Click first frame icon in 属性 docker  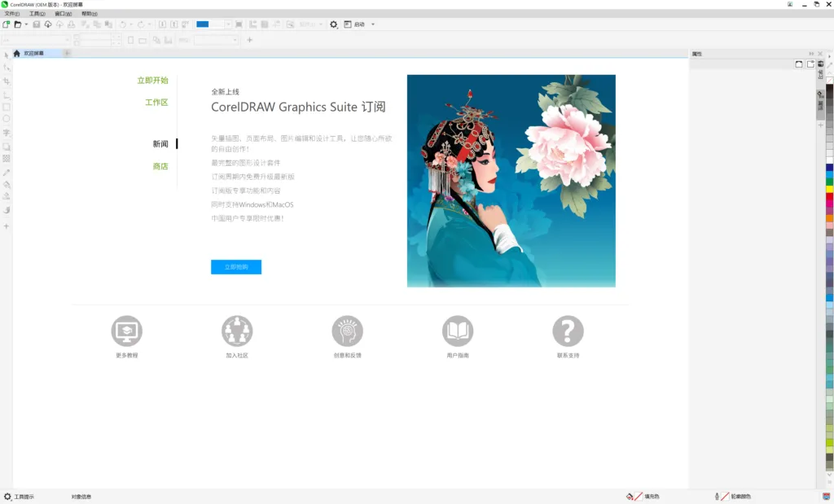tap(799, 64)
